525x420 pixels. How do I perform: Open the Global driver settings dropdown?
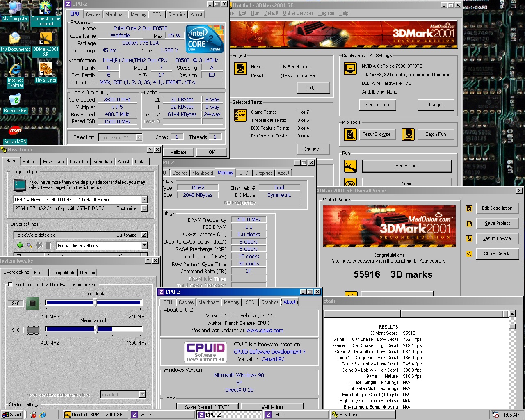click(x=144, y=246)
